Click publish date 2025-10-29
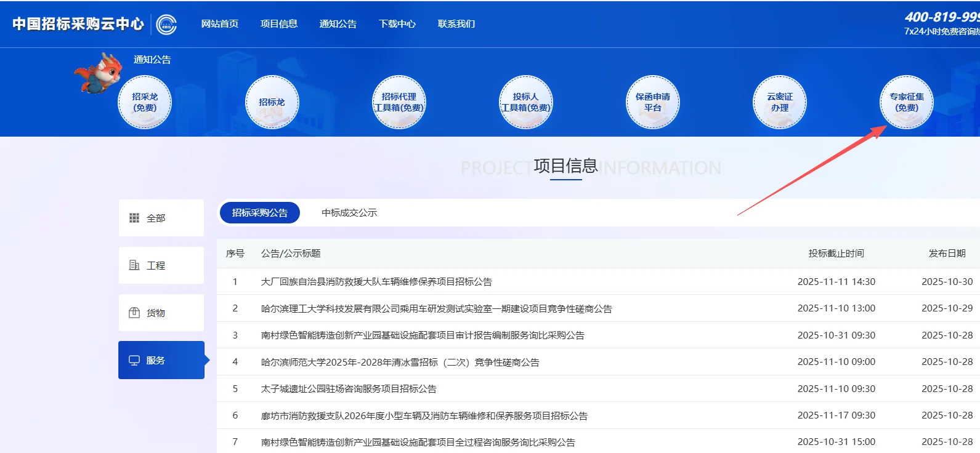Viewport: 980px width, 453px height. 947,308
